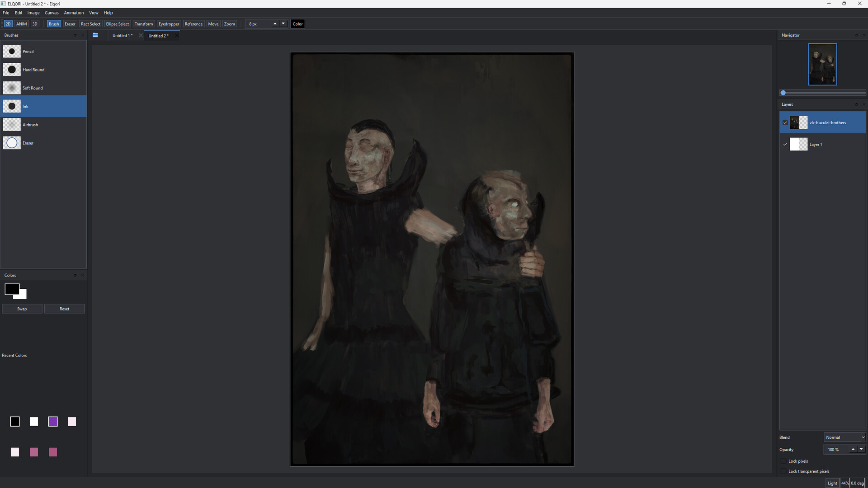Screen dimensions: 868x488
Task: Open the brush size dropdown arrow
Action: coord(283,23)
